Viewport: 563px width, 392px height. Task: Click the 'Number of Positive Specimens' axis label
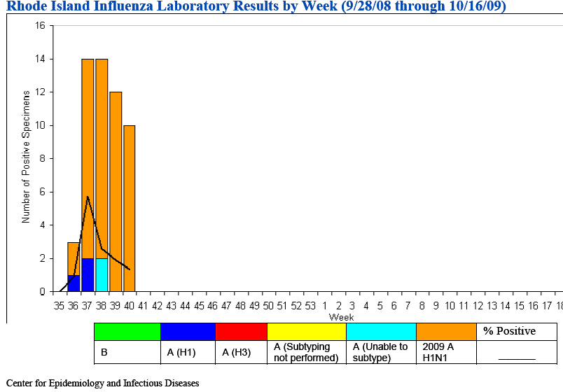pyautogui.click(x=26, y=156)
